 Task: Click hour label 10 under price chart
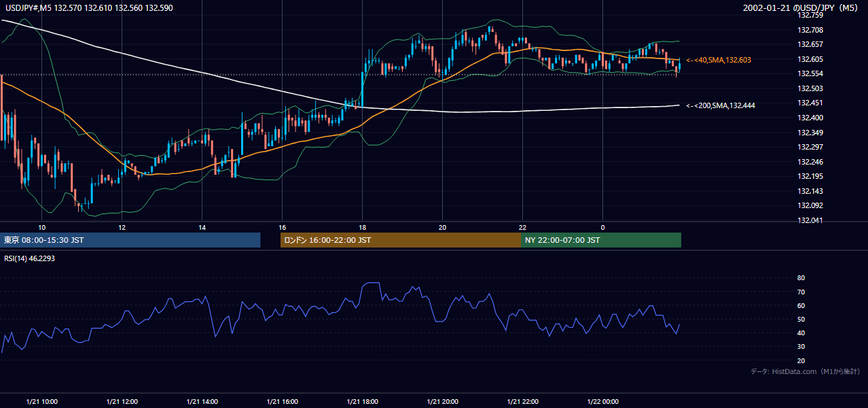(42, 227)
